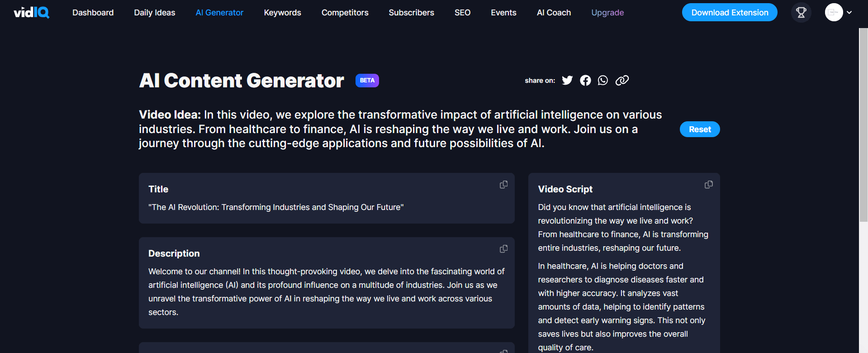
Task: Open Subscribers page
Action: pyautogui.click(x=412, y=13)
